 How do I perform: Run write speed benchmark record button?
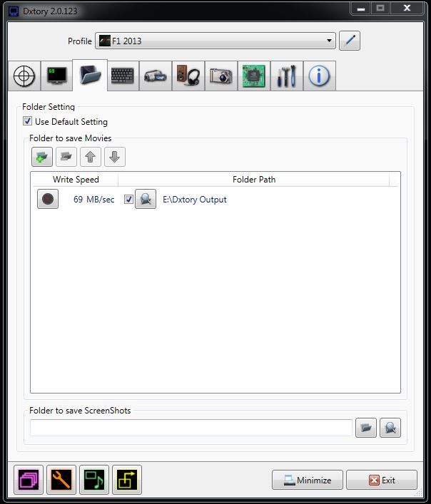[x=48, y=199]
